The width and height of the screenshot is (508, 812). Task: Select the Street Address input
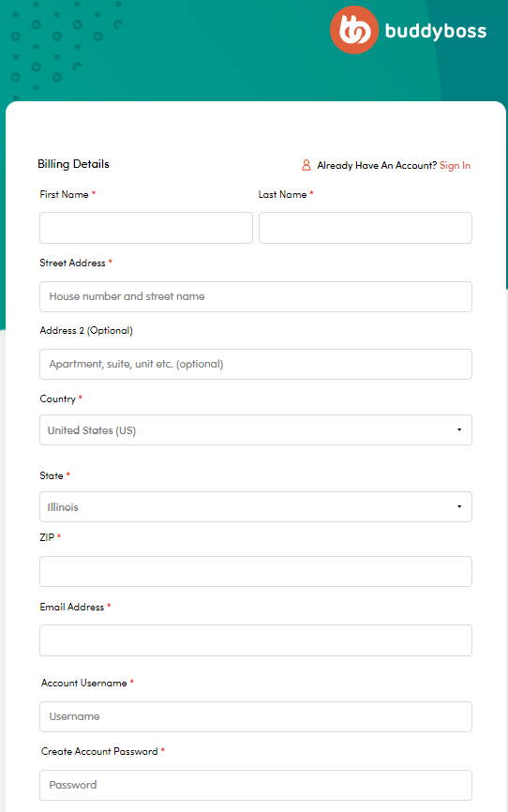(x=256, y=296)
